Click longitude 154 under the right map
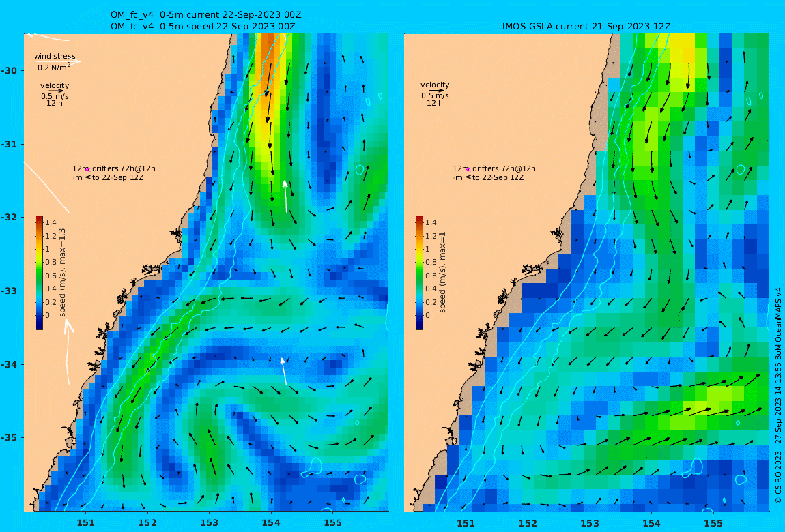This screenshot has width=785, height=532. click(651, 523)
